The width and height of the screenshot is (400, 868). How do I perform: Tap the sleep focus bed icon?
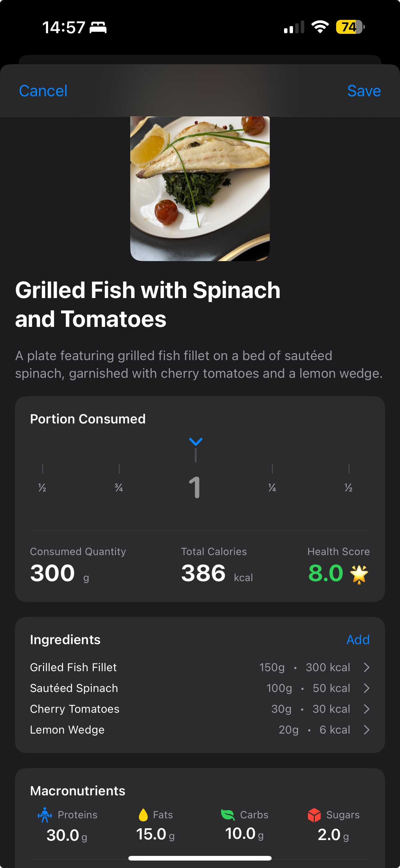pyautogui.click(x=98, y=27)
